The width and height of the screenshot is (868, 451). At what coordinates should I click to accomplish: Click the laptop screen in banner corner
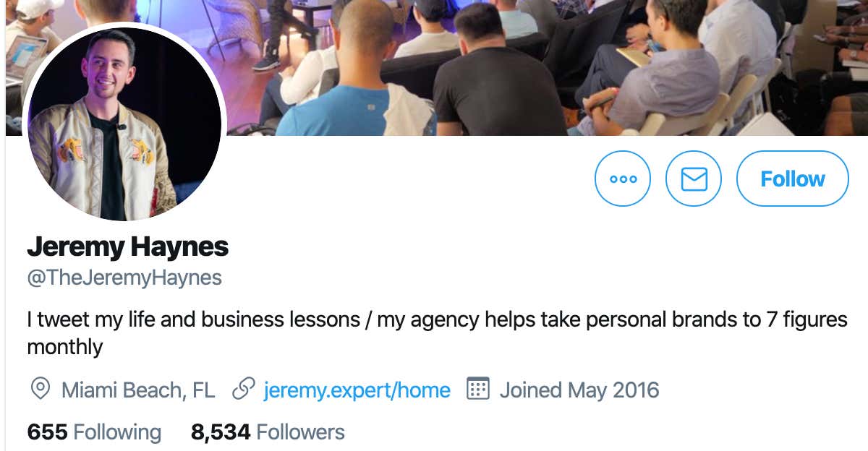click(x=26, y=58)
